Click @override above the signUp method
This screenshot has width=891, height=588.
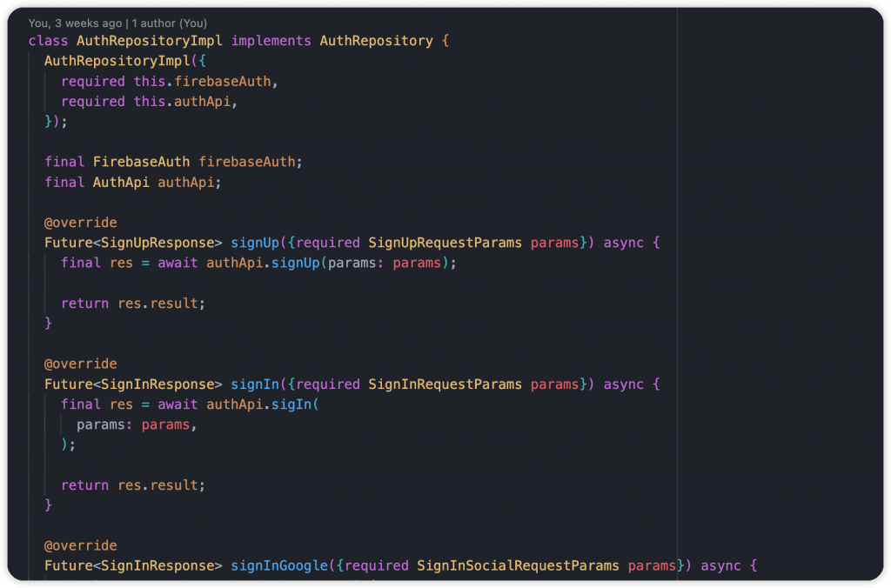tap(81, 223)
